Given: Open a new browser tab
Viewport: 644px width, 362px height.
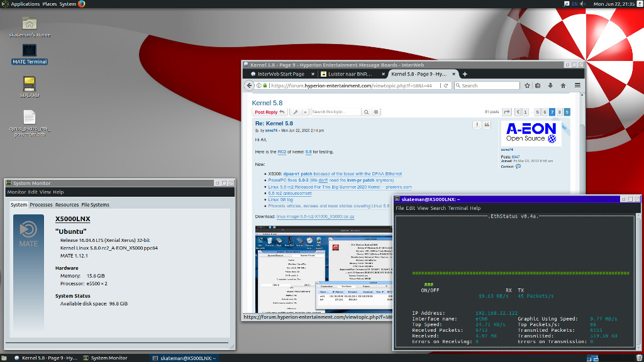Looking at the screenshot, I should point(465,74).
